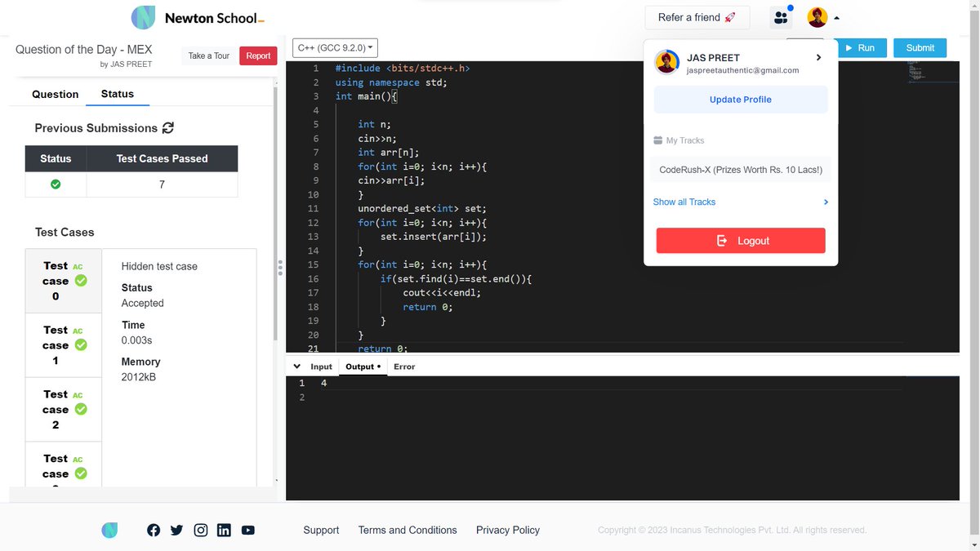Switch to the Question tab

coord(56,94)
